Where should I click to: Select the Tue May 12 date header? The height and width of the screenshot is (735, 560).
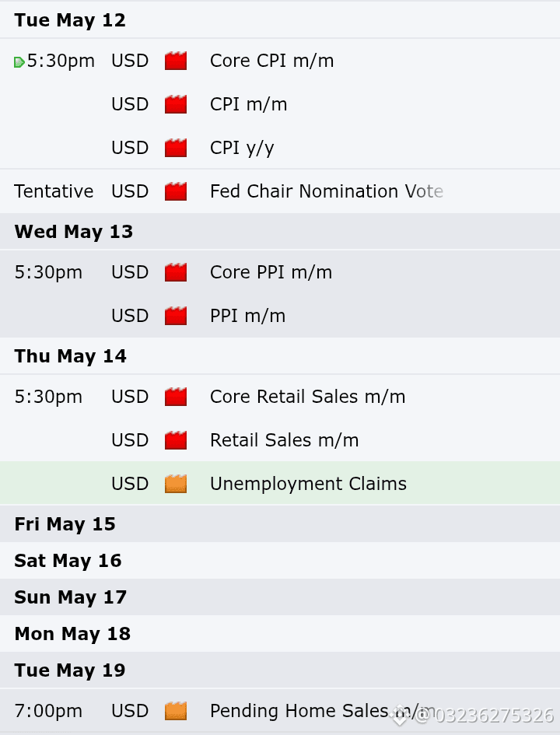(280, 20)
